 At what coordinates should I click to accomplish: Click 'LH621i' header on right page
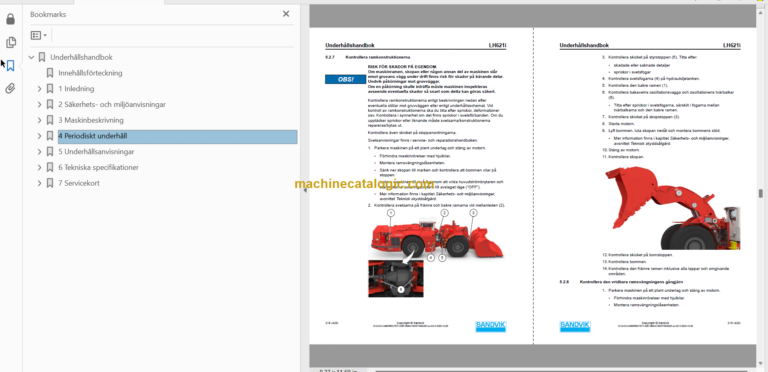pyautogui.click(x=732, y=45)
